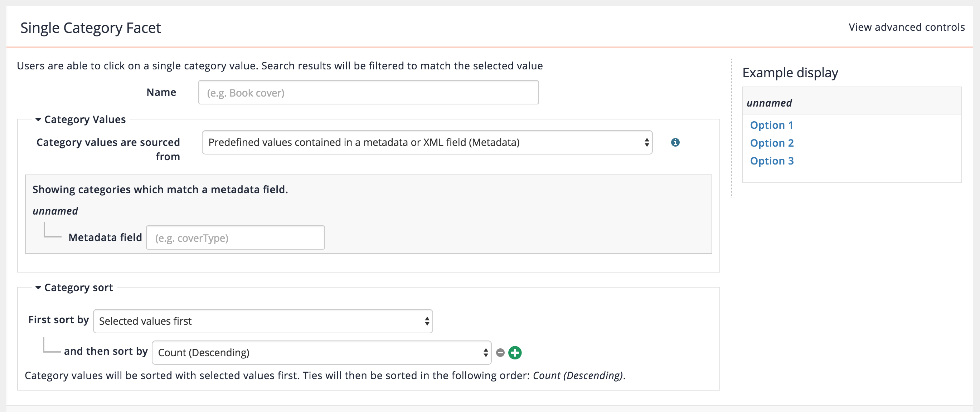Screen dimensions: 980x412
Task: Open the First sort by dropdown
Action: 262,321
